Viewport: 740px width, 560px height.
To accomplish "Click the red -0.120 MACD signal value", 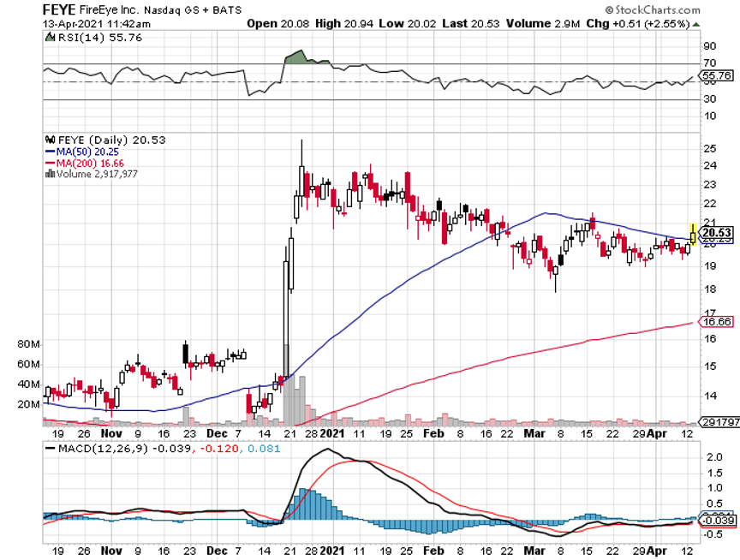I will coord(219,448).
